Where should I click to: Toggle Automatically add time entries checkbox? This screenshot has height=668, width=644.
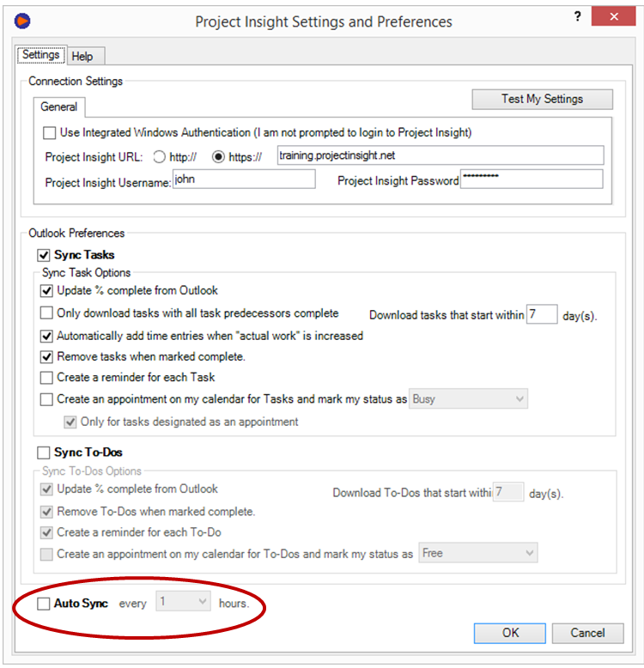point(46,336)
